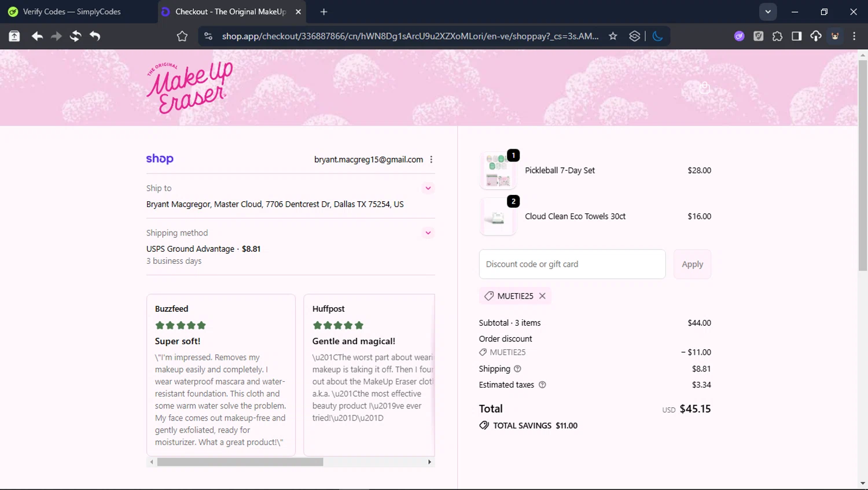The image size is (868, 490).
Task: Click the page vertical scrollbar thumb
Action: click(863, 166)
